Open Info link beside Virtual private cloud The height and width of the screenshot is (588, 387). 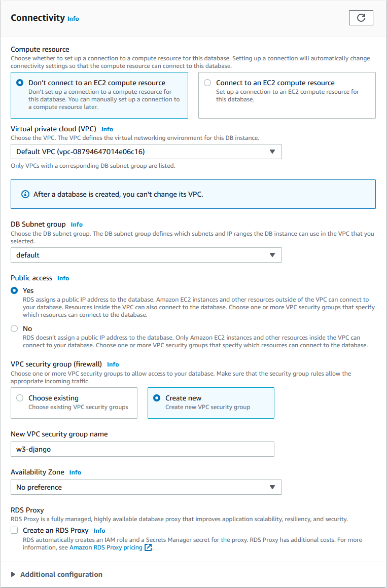pyautogui.click(x=107, y=129)
